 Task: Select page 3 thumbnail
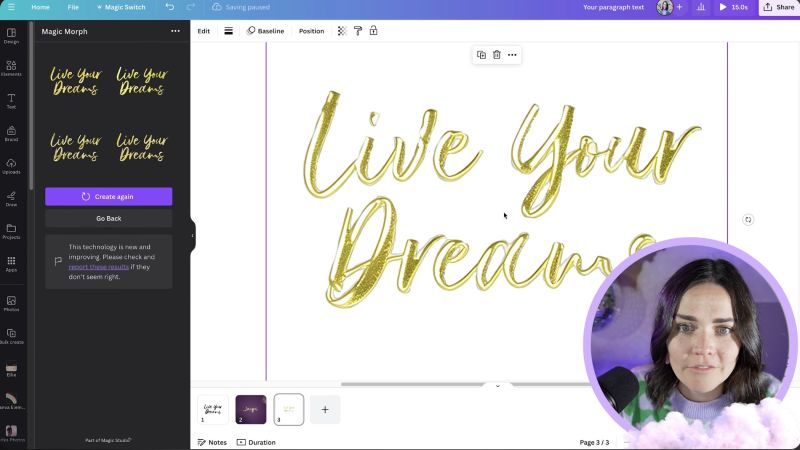tap(289, 410)
